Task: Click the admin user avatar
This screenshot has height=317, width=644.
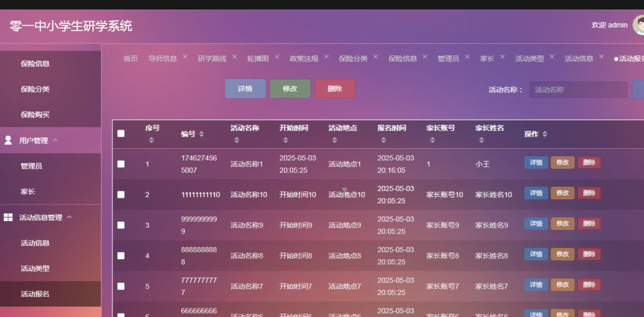Action: click(x=639, y=25)
